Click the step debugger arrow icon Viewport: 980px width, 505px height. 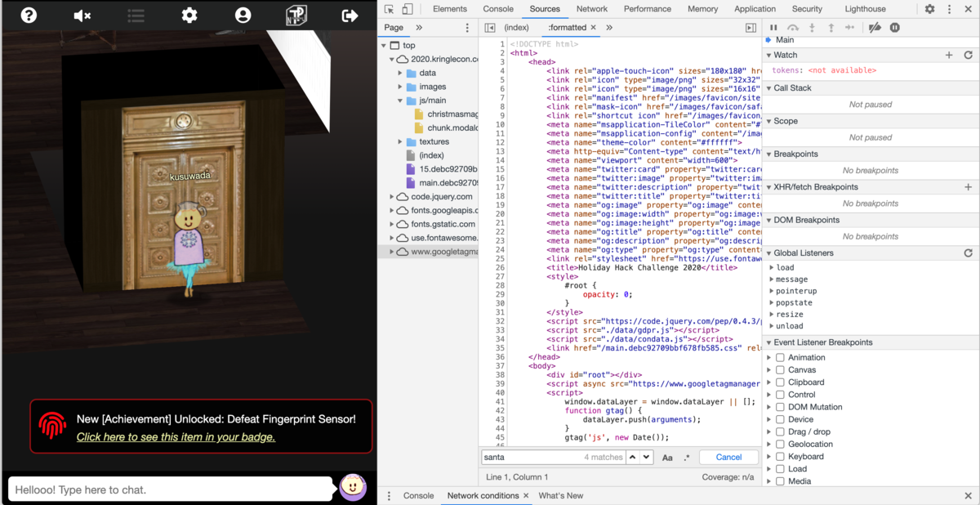point(850,28)
